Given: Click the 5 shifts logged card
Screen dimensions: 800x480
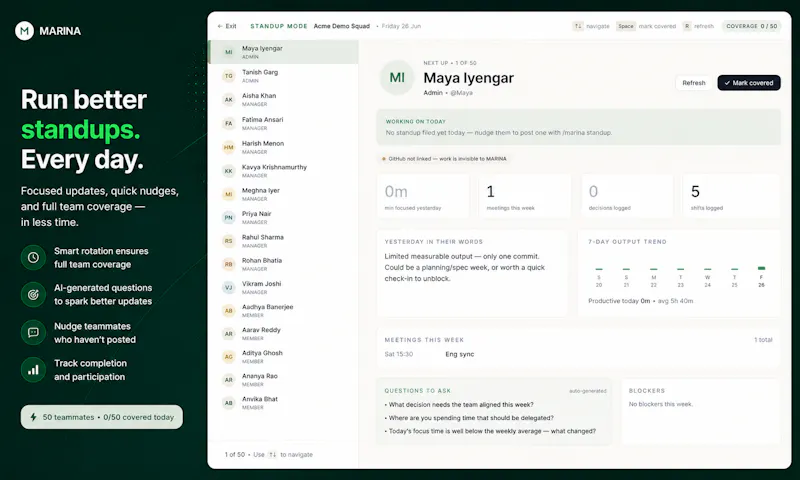Looking at the screenshot, I should coord(731,196).
